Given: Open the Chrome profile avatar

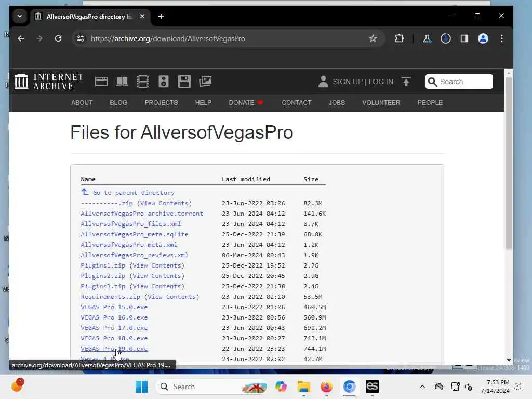Looking at the screenshot, I should pos(483,38).
